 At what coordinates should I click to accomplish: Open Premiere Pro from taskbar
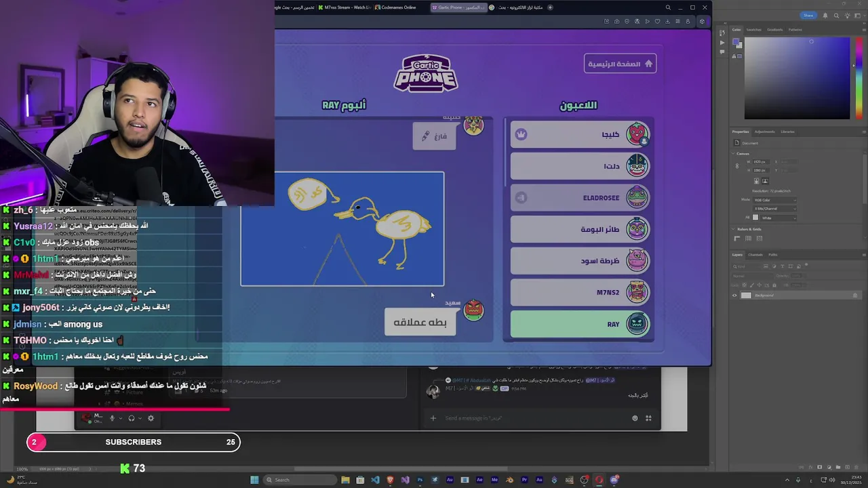[524, 480]
